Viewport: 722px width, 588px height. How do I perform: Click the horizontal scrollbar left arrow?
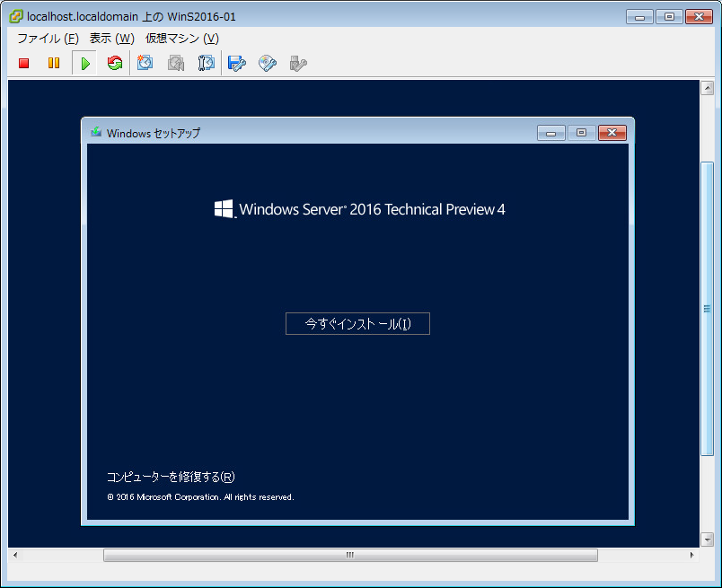tap(15, 556)
